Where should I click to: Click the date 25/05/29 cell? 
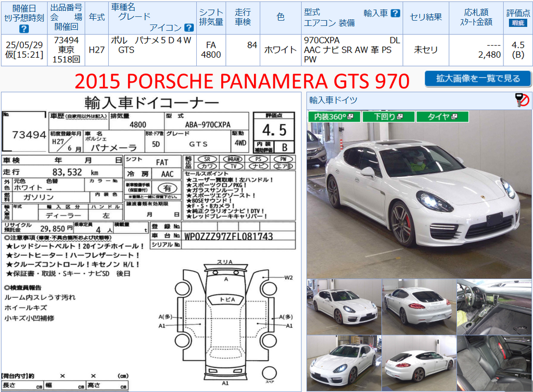pyautogui.click(x=24, y=45)
